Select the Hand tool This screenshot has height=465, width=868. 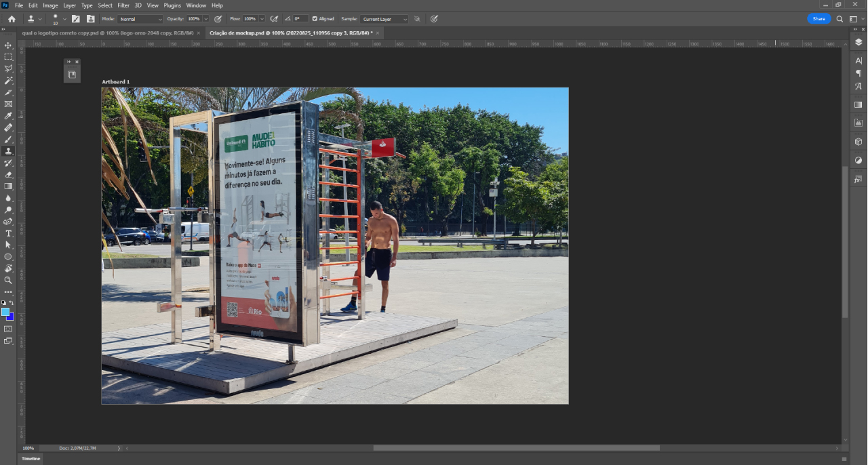pyautogui.click(x=8, y=268)
